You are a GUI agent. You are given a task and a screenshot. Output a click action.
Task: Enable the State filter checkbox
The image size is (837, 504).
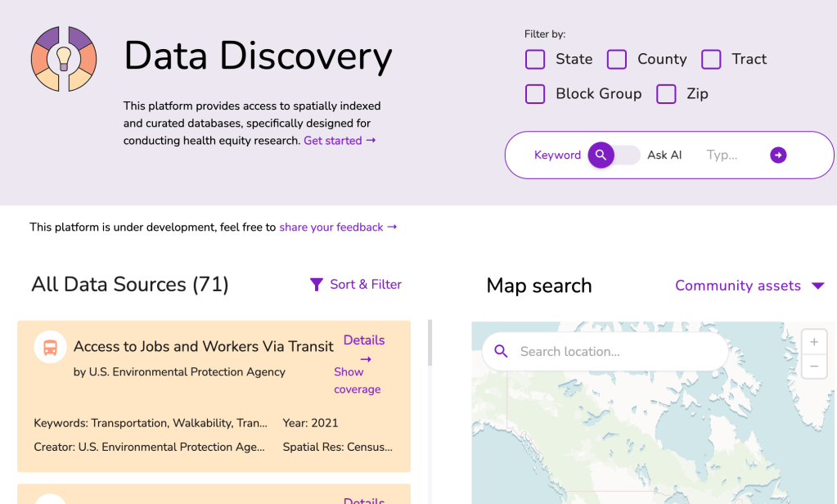pyautogui.click(x=535, y=59)
